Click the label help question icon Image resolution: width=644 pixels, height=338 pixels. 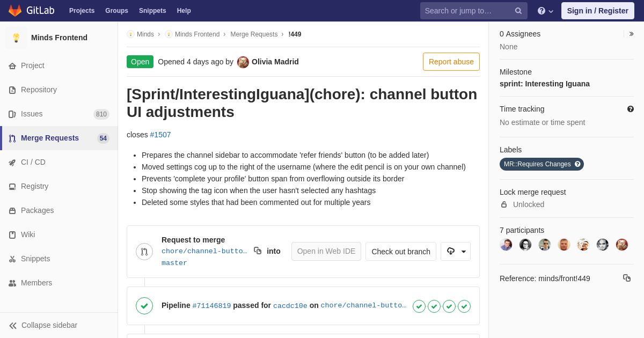(x=577, y=164)
